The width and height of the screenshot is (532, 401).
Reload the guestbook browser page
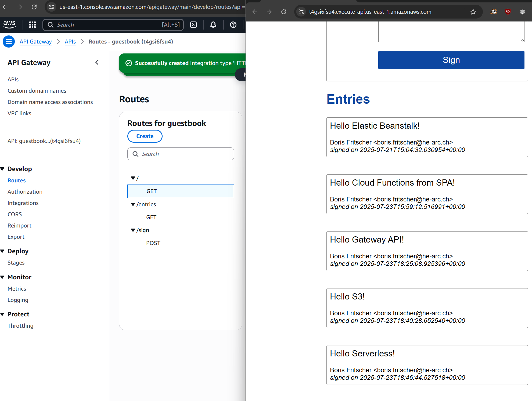[x=284, y=12]
